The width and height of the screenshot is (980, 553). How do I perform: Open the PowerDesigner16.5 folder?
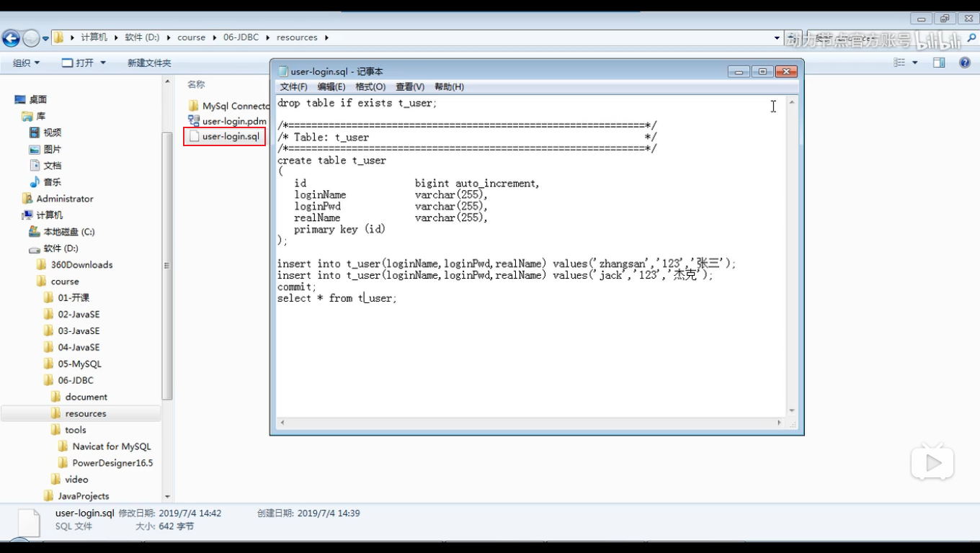pos(106,463)
